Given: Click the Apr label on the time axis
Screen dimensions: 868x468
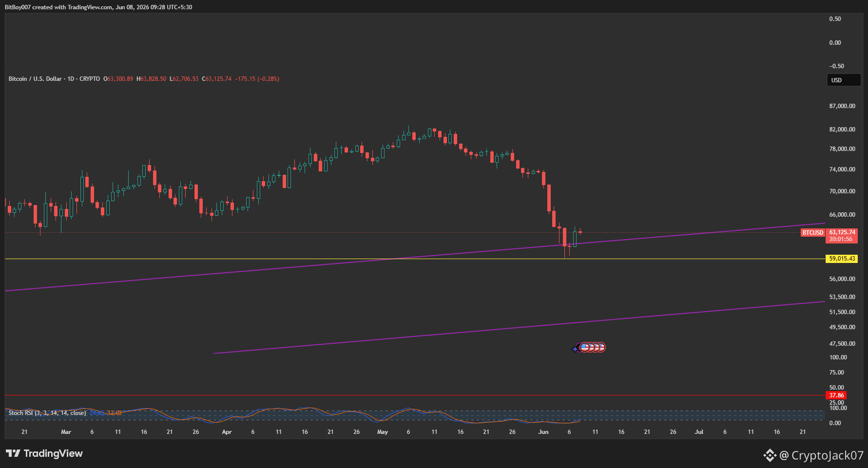Looking at the screenshot, I should pyautogui.click(x=227, y=432).
